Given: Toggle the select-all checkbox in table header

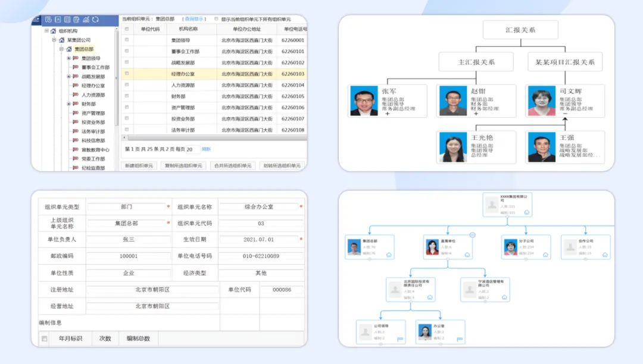Looking at the screenshot, I should tap(127, 29).
